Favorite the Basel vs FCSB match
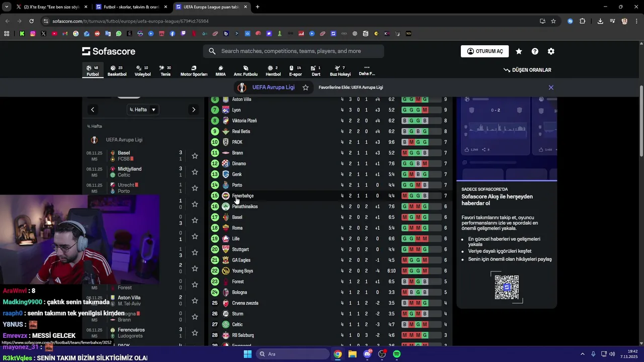 click(195, 156)
